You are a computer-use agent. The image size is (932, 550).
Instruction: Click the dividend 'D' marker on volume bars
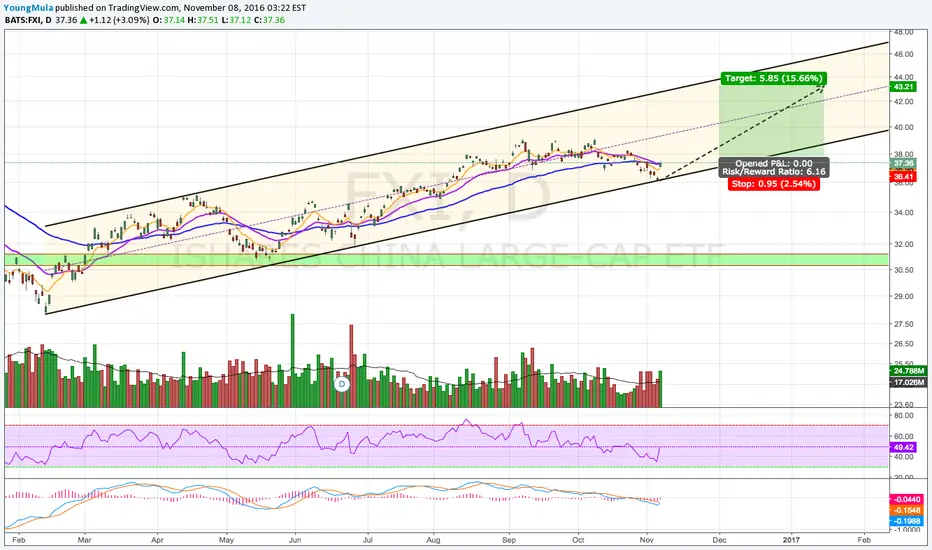[342, 384]
